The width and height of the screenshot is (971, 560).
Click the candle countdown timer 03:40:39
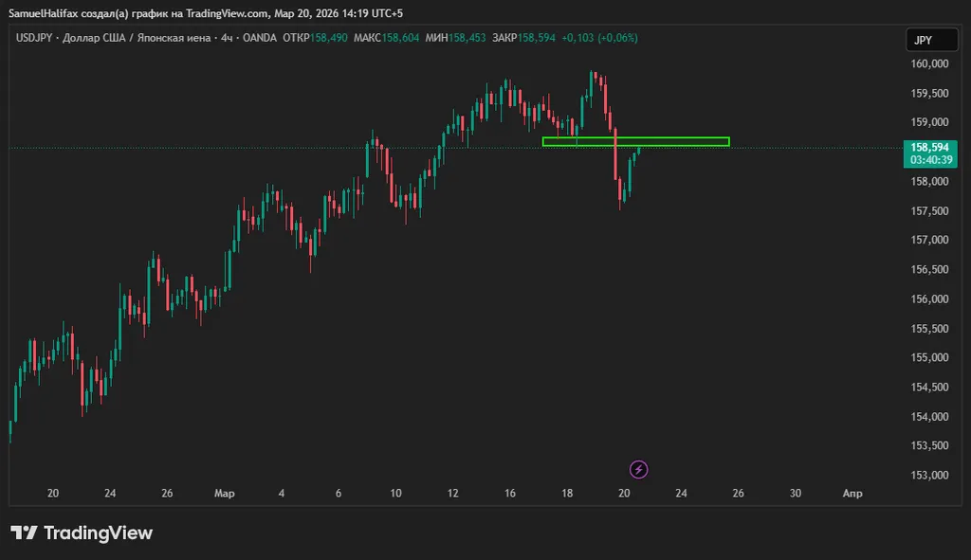click(x=929, y=160)
